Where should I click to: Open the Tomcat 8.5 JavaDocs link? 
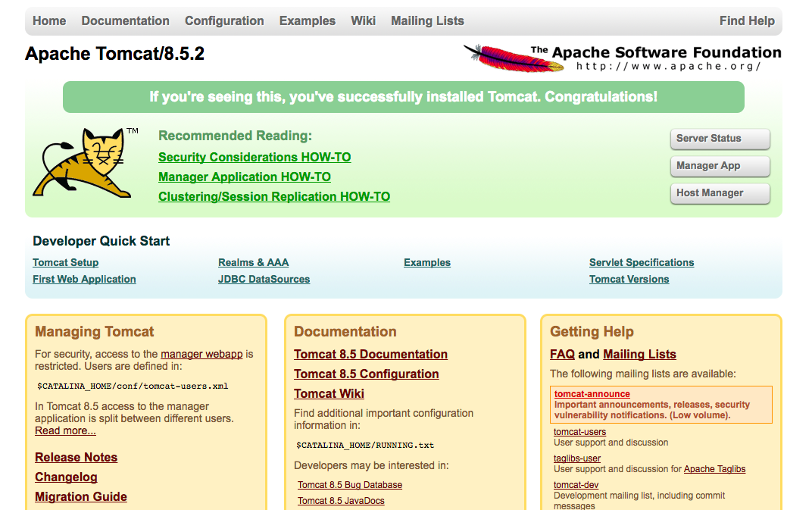click(x=342, y=501)
